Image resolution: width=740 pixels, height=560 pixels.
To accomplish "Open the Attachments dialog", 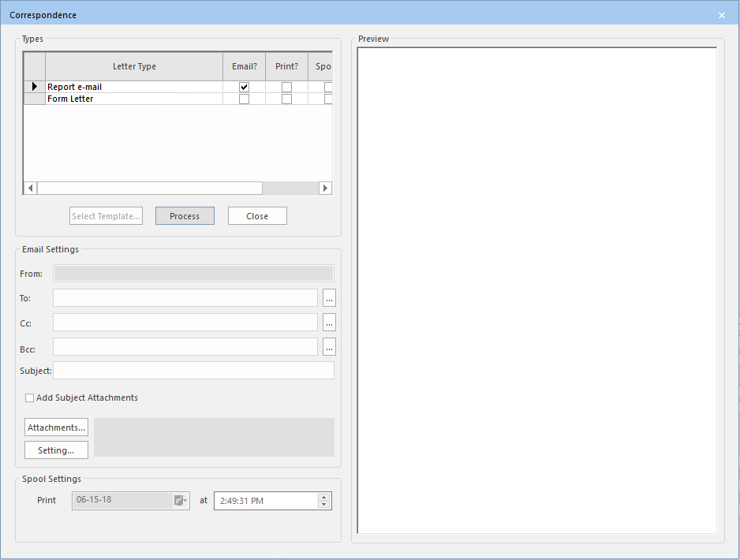I will click(55, 427).
